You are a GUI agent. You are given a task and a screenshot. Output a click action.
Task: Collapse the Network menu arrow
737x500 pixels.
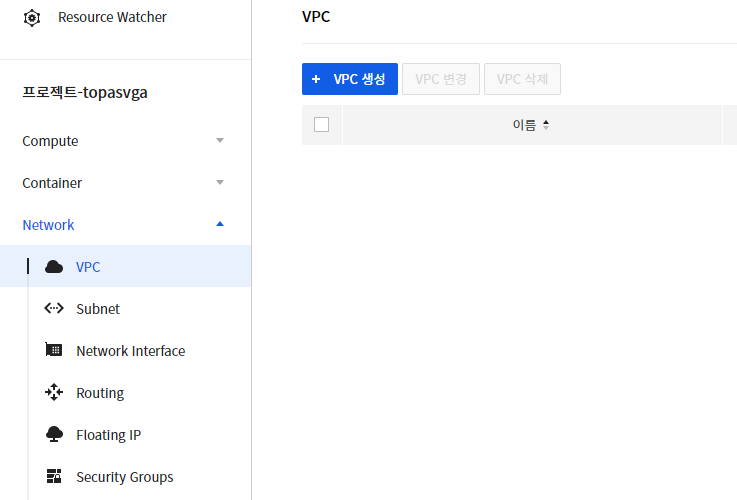pos(220,224)
